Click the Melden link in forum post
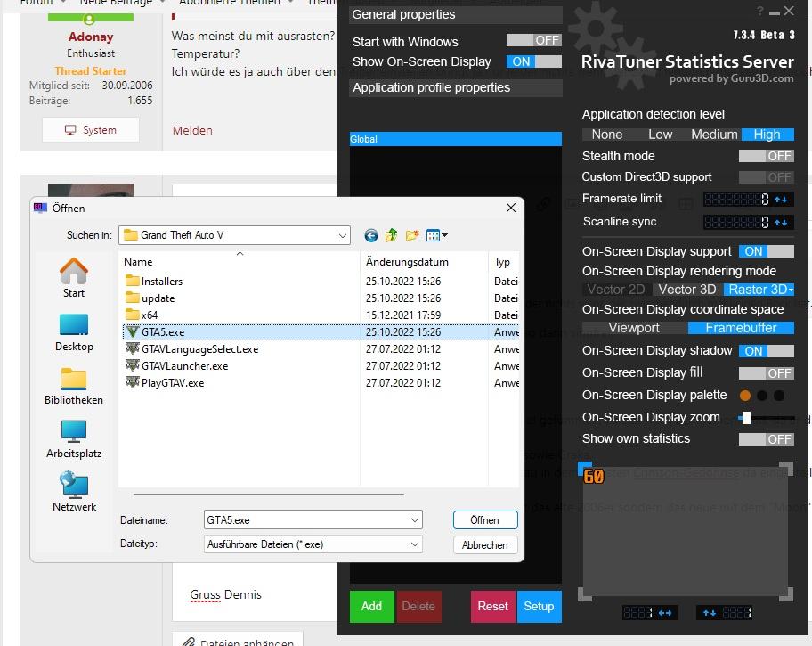The height and width of the screenshot is (646, 812). (192, 130)
